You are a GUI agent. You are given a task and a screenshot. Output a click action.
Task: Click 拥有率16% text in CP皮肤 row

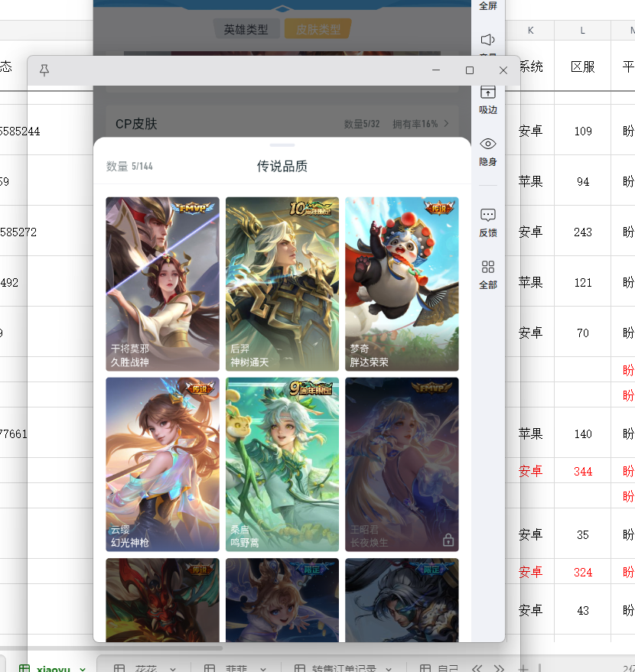coord(415,124)
